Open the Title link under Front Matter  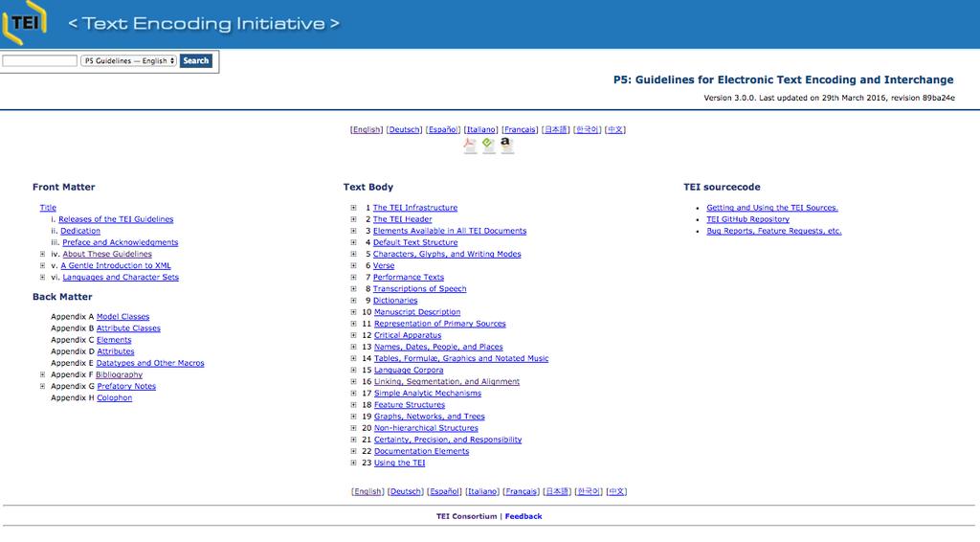(48, 208)
